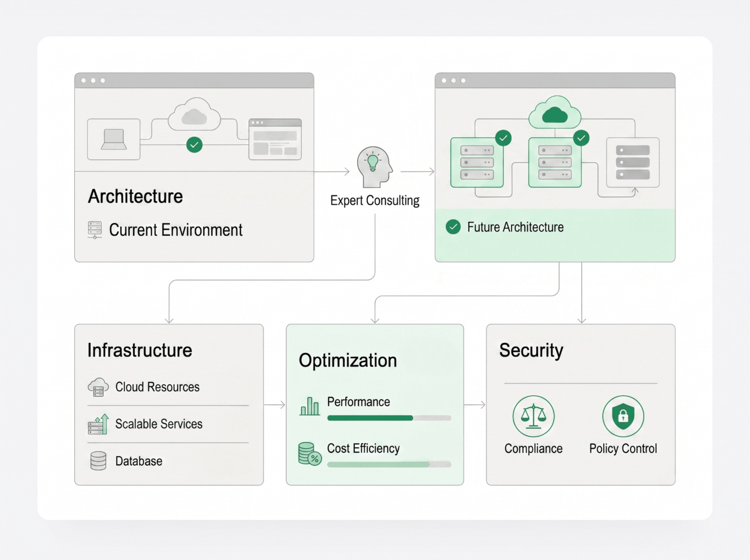Click the Future Architecture window title bar
The height and width of the screenshot is (560, 750).
(x=555, y=80)
